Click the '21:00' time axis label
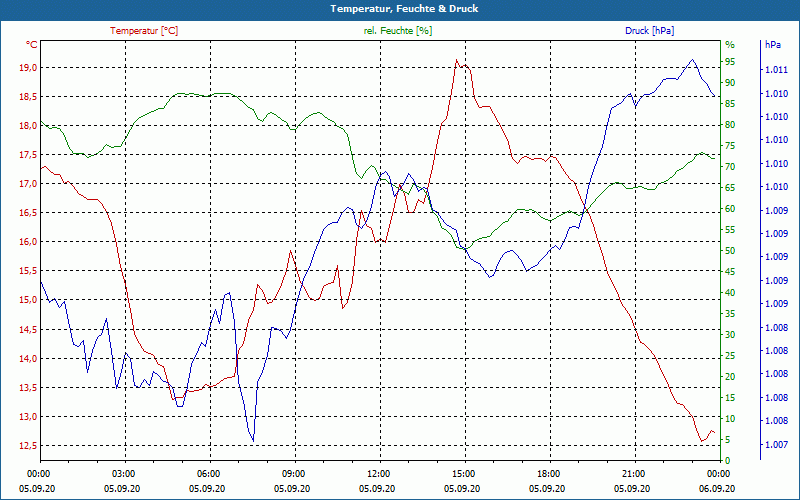The width and height of the screenshot is (800, 500). point(632,474)
